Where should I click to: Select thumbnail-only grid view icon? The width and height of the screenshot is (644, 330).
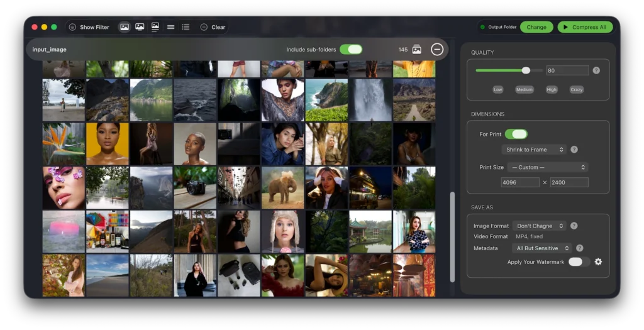(x=125, y=27)
